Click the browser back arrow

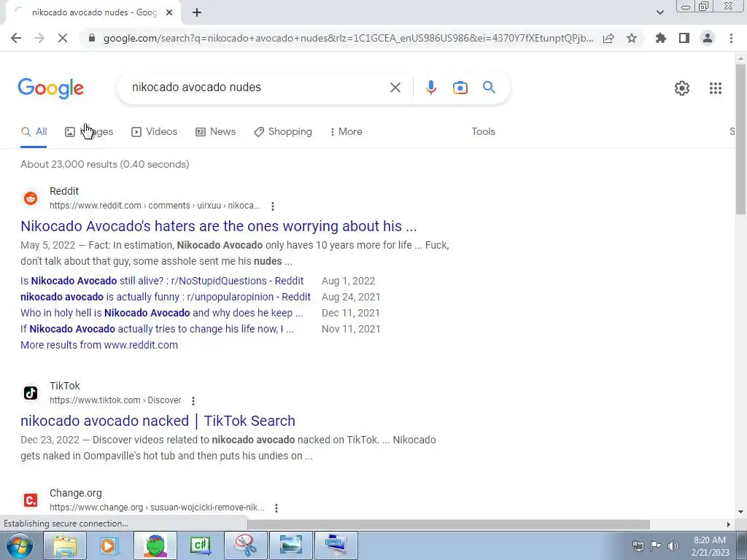coord(16,38)
